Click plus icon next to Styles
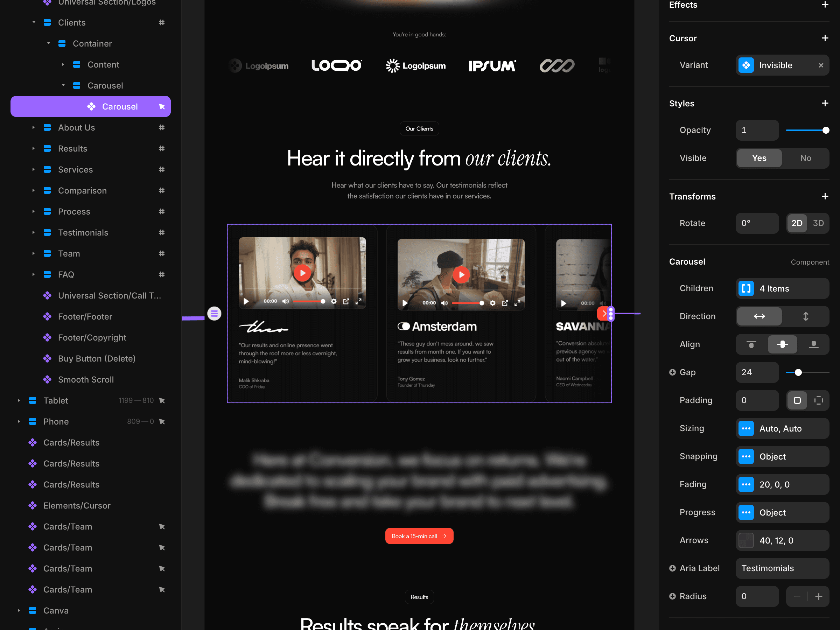The width and height of the screenshot is (840, 630). pos(825,103)
